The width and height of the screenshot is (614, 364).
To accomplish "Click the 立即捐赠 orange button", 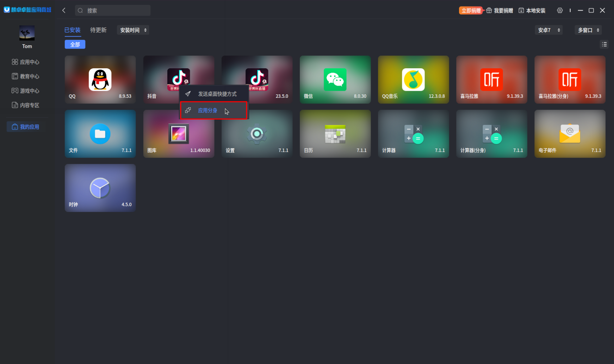I will point(471,11).
